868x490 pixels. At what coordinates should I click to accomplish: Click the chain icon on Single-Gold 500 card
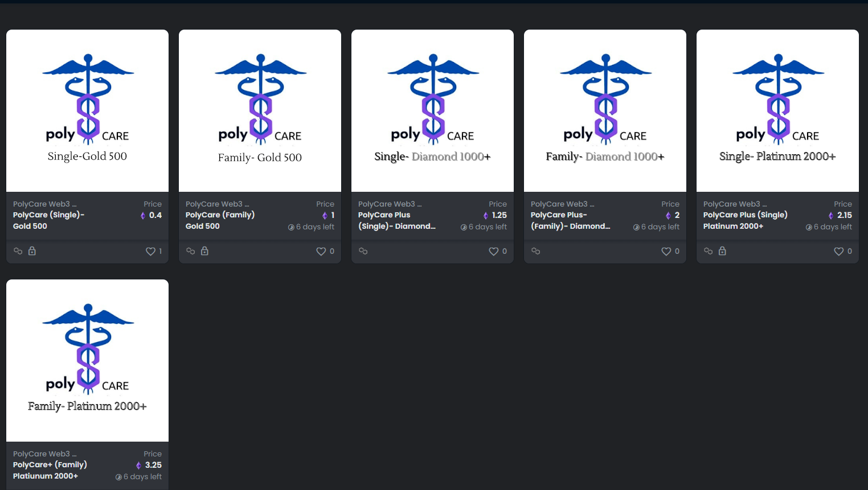(x=18, y=250)
